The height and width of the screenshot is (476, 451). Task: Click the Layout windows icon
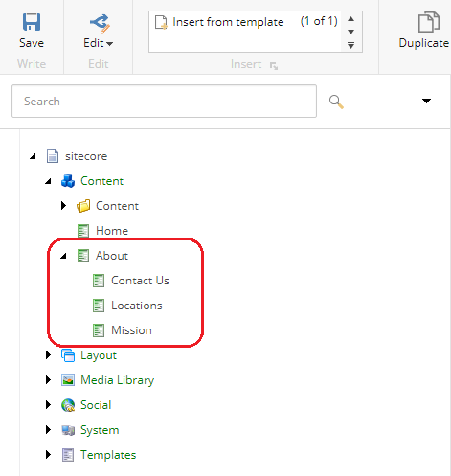click(68, 355)
